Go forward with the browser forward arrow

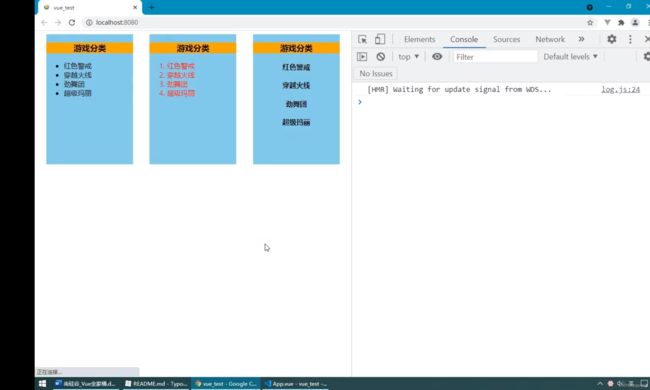58,22
